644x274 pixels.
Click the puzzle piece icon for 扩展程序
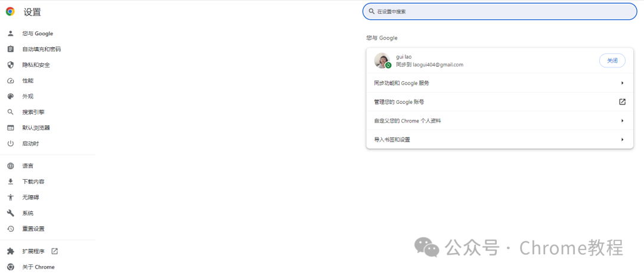coord(11,251)
